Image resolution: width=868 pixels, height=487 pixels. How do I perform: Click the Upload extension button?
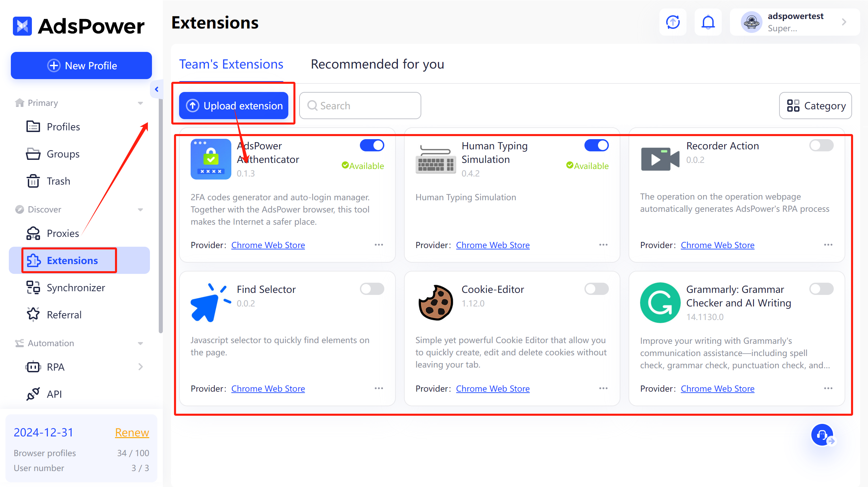pyautogui.click(x=233, y=106)
